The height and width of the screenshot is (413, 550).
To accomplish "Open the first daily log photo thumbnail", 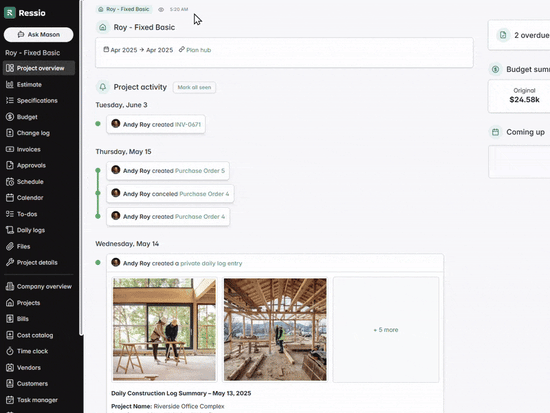I will click(164, 329).
